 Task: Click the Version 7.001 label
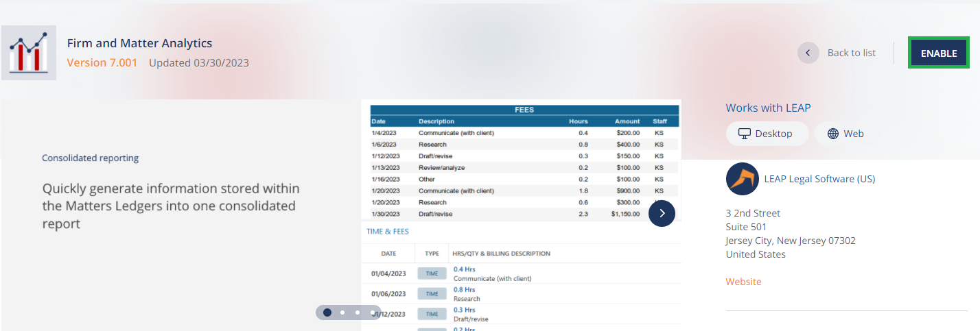coord(102,62)
